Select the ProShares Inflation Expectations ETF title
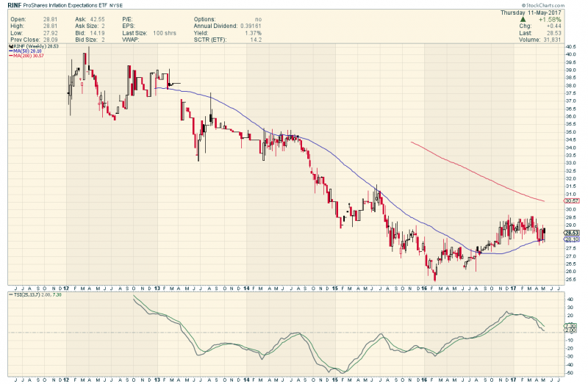 pyautogui.click(x=65, y=6)
